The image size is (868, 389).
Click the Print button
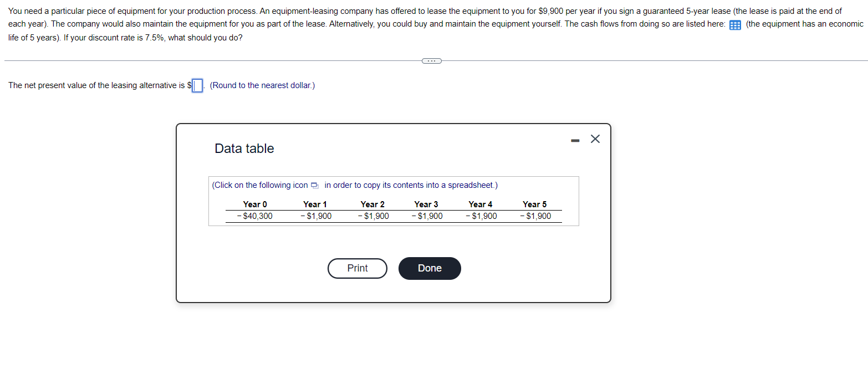(x=357, y=268)
